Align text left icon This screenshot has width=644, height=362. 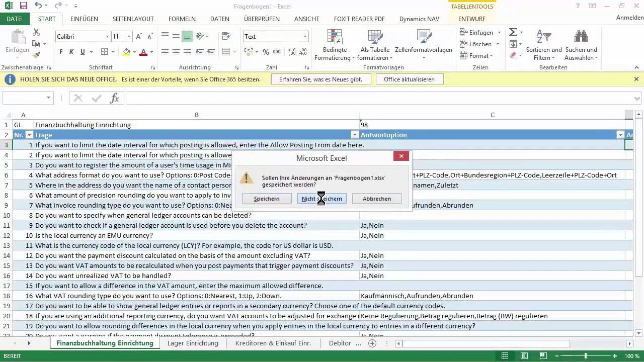165,52
